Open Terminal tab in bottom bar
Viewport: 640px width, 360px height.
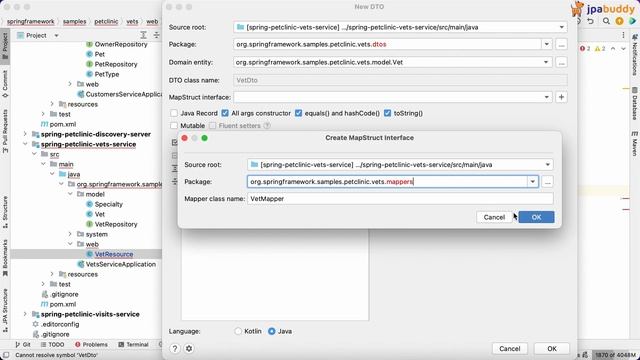point(133,344)
